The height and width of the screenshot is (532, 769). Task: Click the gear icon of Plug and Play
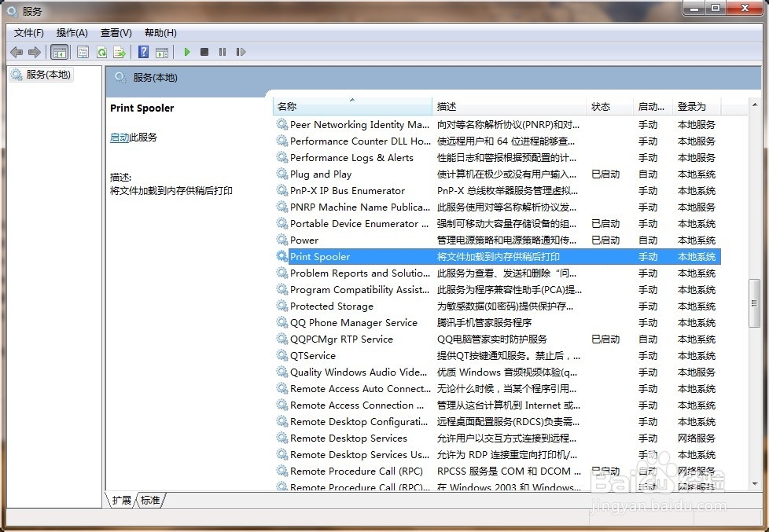point(282,174)
